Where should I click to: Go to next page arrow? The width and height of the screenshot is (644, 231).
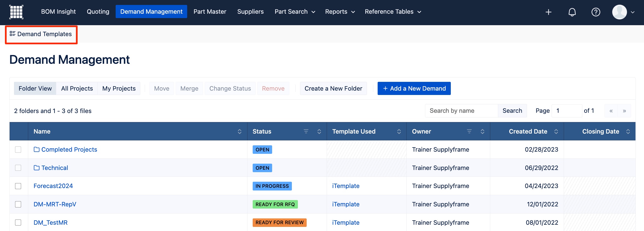coord(624,111)
